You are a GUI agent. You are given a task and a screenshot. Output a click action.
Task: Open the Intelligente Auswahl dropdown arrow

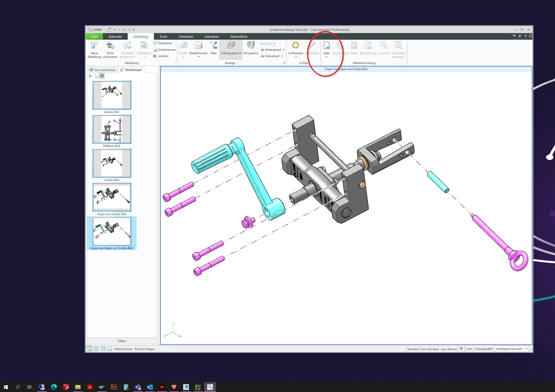527,349
